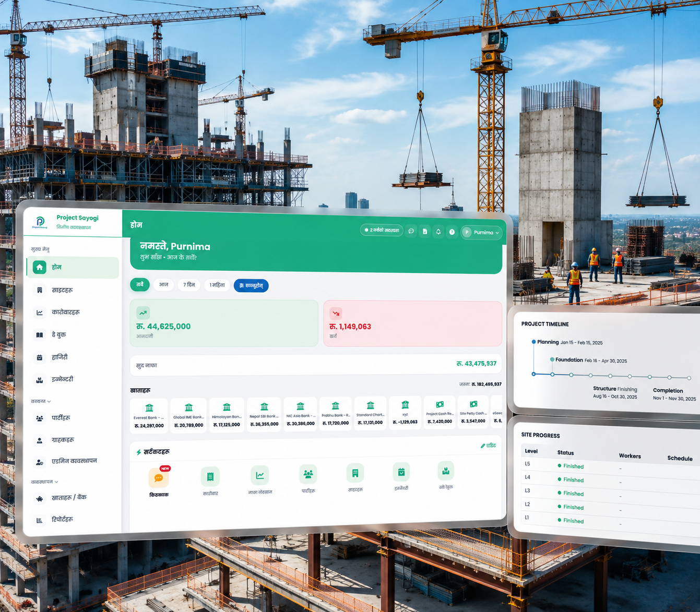Open the people group shortcut icon

[308, 474]
